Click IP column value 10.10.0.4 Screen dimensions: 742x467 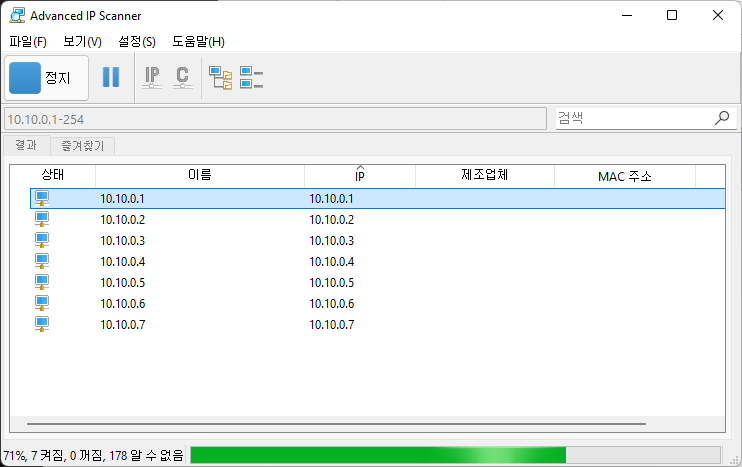331,262
